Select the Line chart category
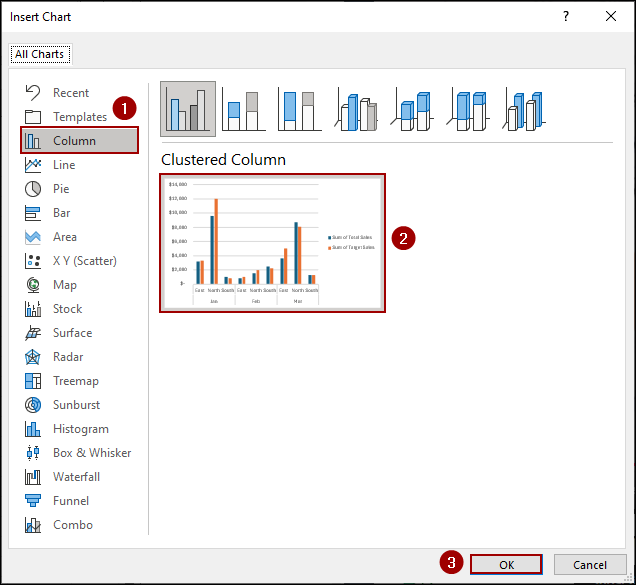Viewport: 636px width, 585px height. pyautogui.click(x=63, y=165)
